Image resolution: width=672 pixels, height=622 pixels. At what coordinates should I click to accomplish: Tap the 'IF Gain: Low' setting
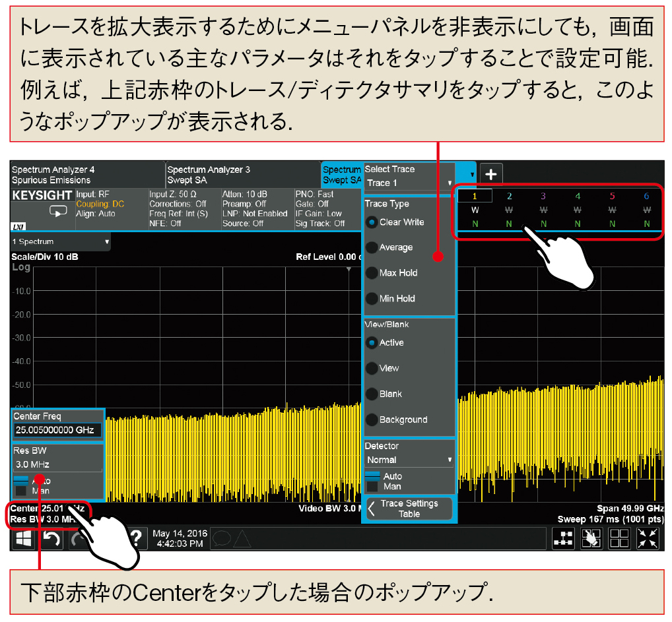tap(318, 214)
